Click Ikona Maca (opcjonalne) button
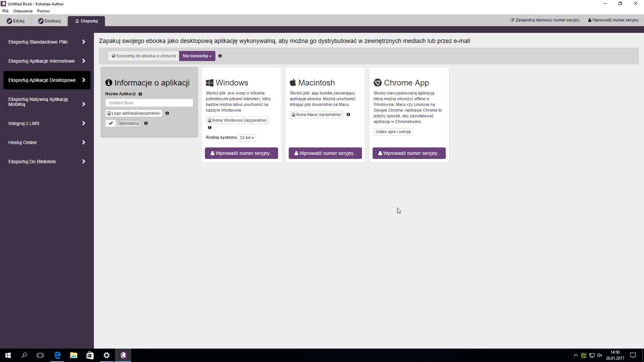644x362 pixels. click(316, 115)
